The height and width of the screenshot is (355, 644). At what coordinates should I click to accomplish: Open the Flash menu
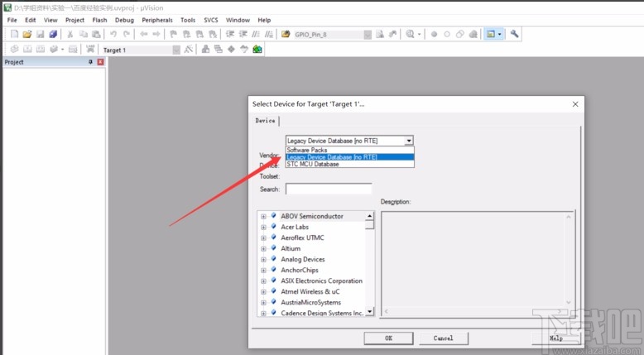[x=99, y=20]
